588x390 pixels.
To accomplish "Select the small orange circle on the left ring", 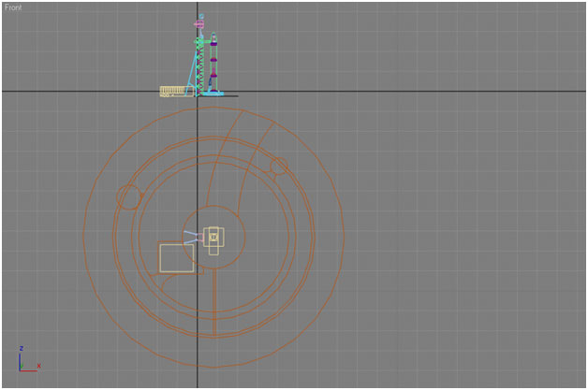I will pyautogui.click(x=128, y=197).
